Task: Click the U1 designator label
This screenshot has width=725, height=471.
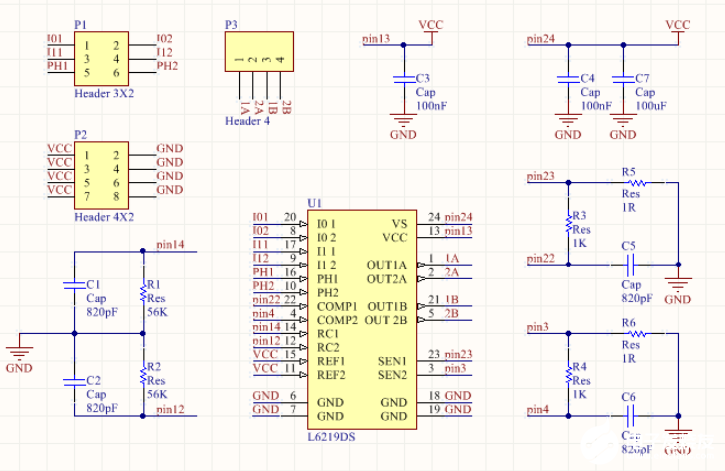Action: pyautogui.click(x=314, y=203)
